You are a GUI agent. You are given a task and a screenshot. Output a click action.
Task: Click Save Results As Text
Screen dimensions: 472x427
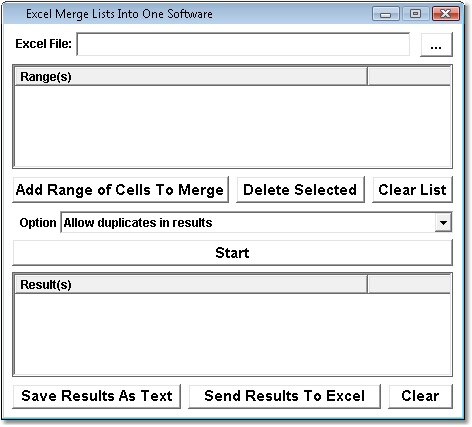point(97,396)
